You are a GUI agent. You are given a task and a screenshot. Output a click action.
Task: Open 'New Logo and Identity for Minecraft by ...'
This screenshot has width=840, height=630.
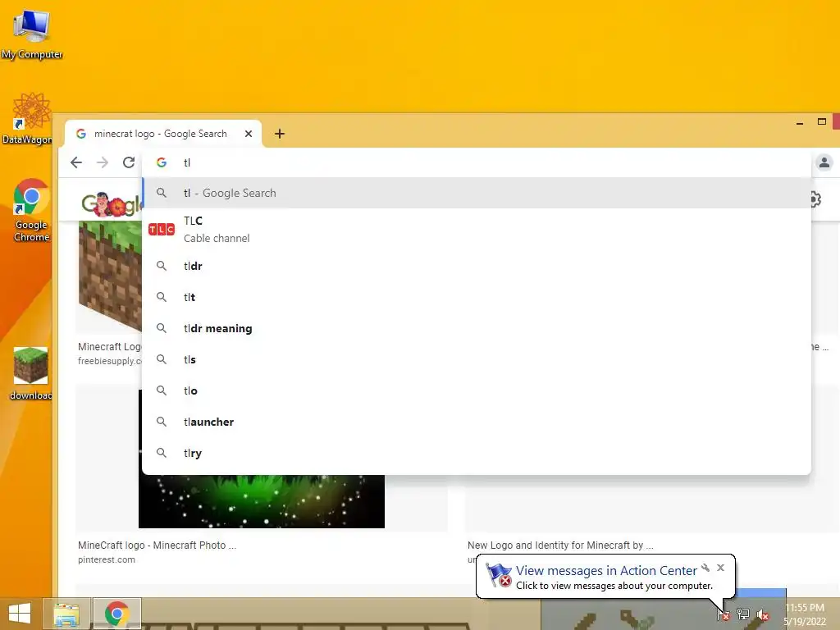(560, 546)
